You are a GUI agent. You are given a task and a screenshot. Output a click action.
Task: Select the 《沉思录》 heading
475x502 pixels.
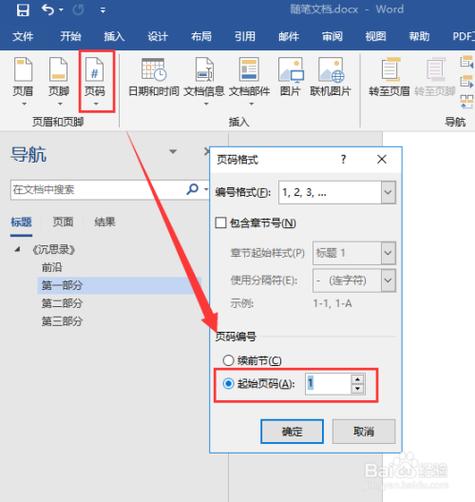tap(54, 249)
